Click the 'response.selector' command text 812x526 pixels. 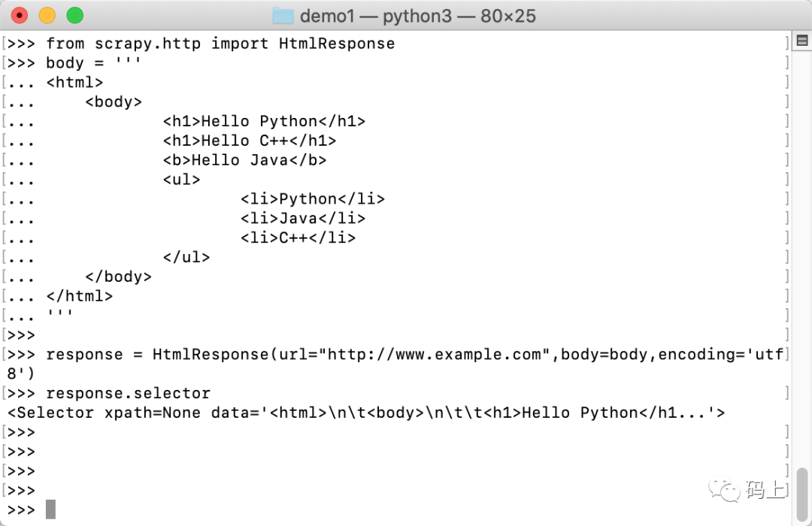pos(128,394)
